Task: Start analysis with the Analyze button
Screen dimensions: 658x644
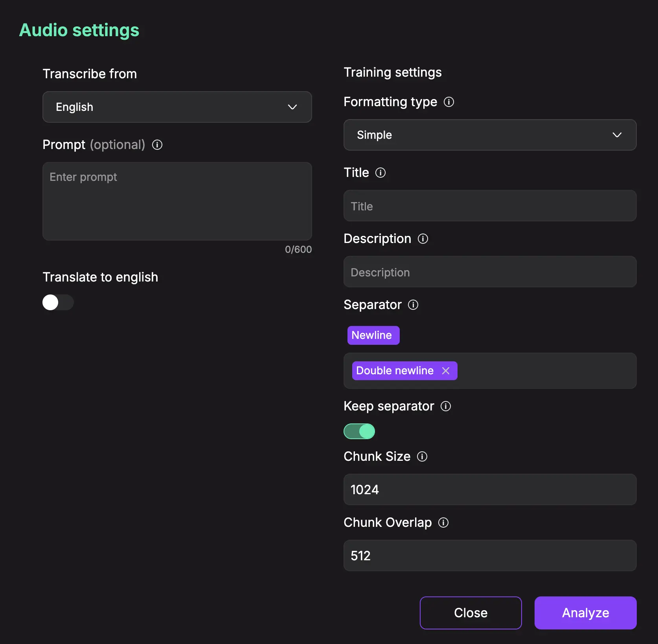Action: point(585,613)
